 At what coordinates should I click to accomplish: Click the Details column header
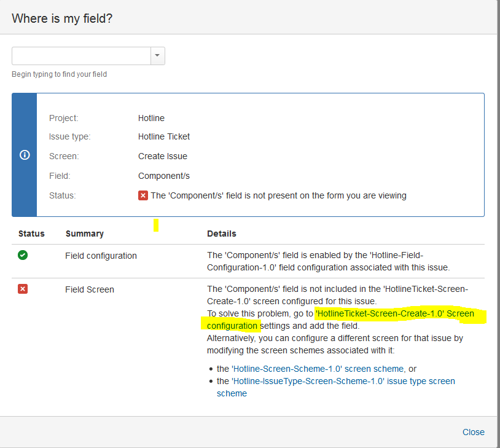(x=222, y=234)
